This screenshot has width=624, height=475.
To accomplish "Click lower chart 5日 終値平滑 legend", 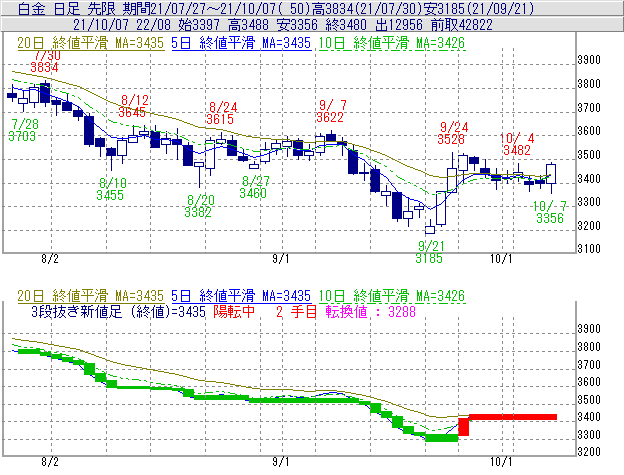I will click(241, 296).
